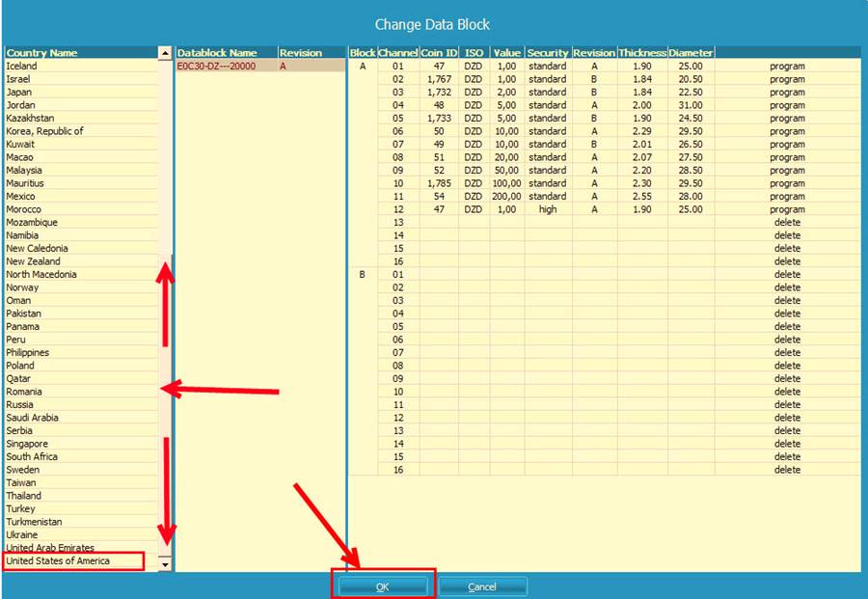Click the country list scroll down arrow
This screenshot has width=868, height=599.
[x=165, y=564]
